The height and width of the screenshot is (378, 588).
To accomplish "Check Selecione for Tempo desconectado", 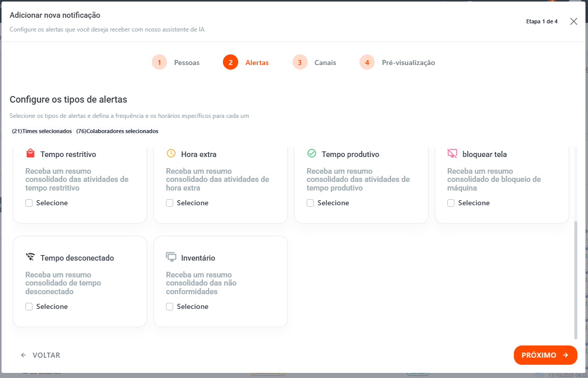I will point(29,306).
